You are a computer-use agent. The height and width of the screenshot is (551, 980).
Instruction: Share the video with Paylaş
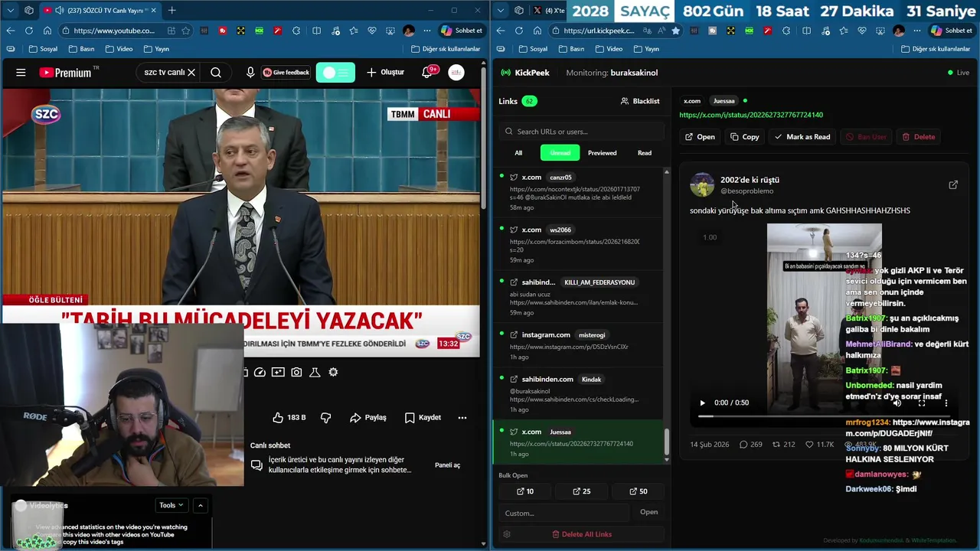point(368,418)
